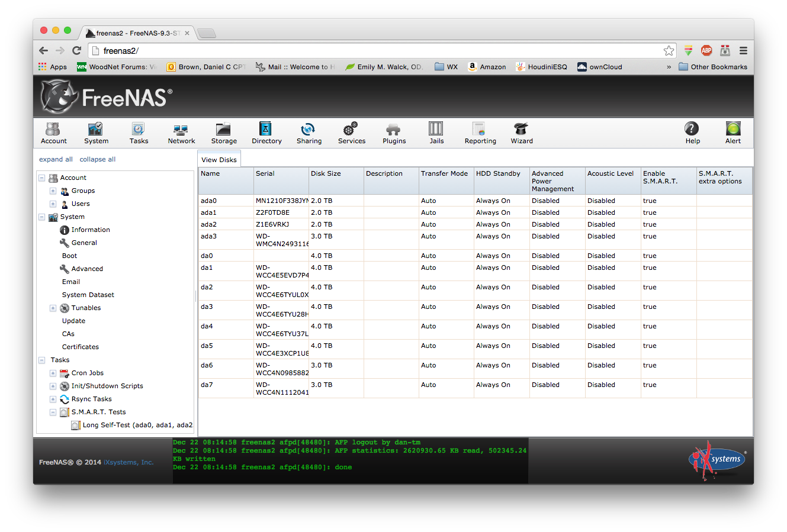Open the Network toolbar icon
Image resolution: width=787 pixels, height=532 pixels.
pyautogui.click(x=181, y=133)
